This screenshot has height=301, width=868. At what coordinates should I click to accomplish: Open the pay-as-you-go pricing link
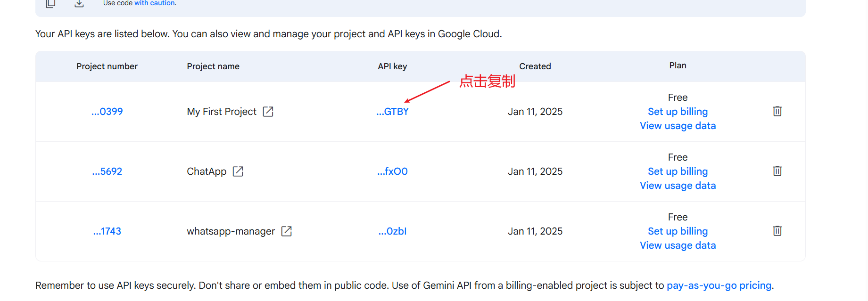719,285
